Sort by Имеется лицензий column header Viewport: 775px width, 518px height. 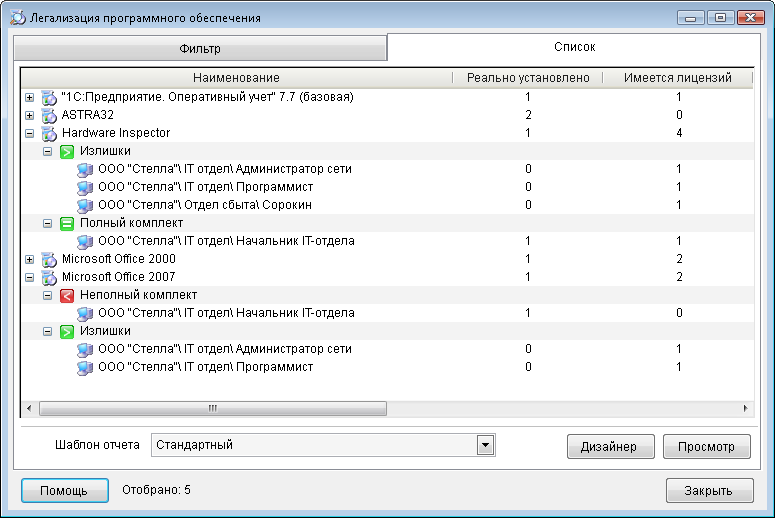(677, 78)
